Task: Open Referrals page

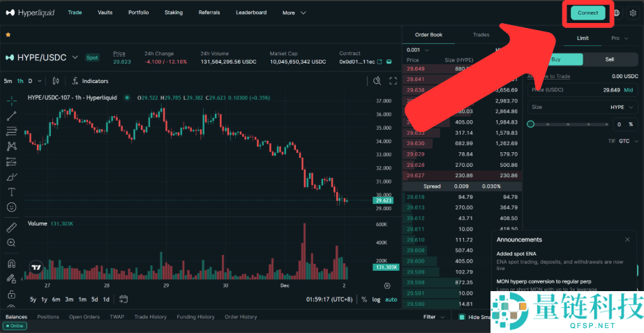Action: pos(209,13)
